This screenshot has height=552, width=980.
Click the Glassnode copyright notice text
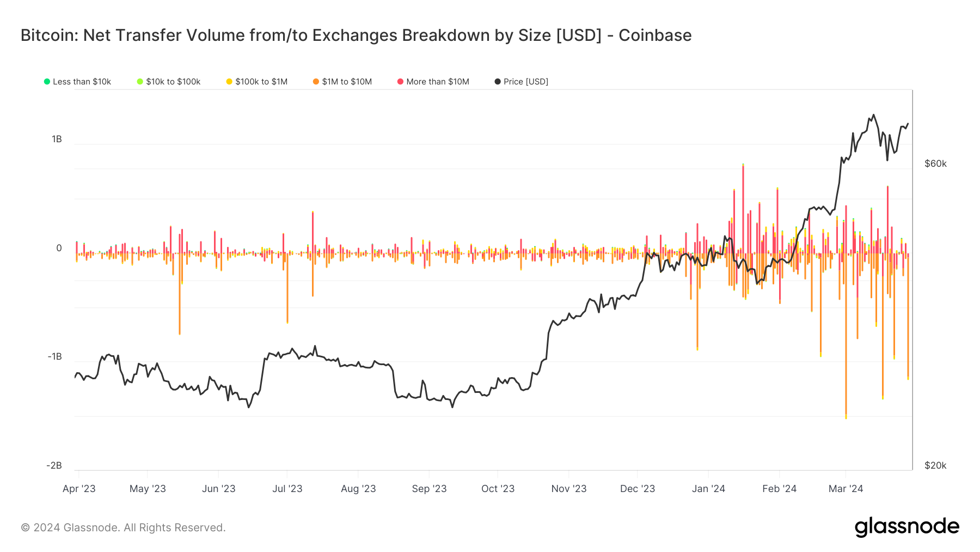123,527
